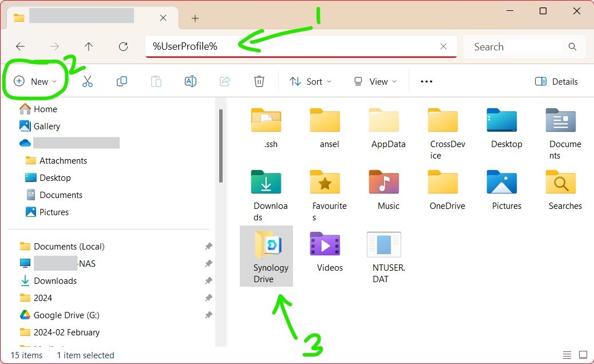The image size is (594, 364).
Task: Navigate up one folder level
Action: click(89, 46)
